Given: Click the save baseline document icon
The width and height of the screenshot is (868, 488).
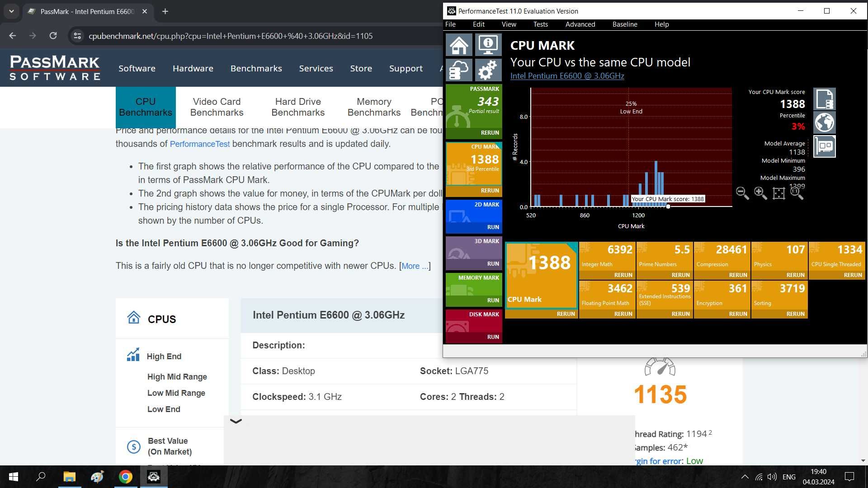Looking at the screenshot, I should tap(825, 99).
